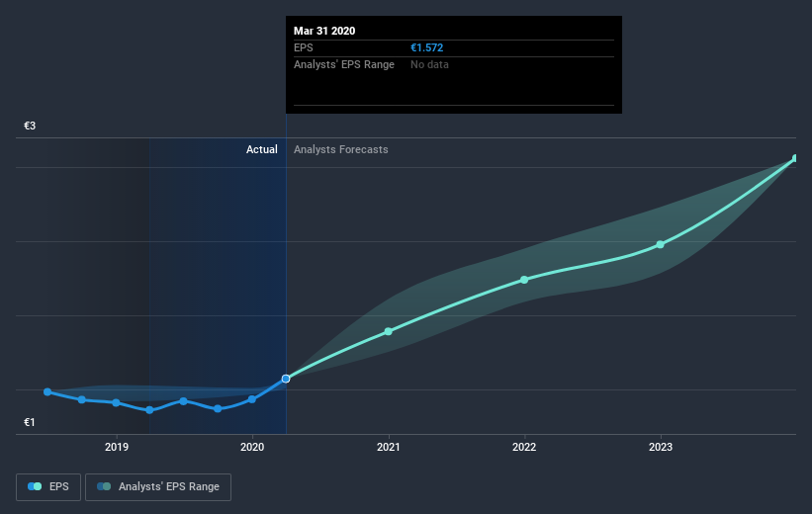This screenshot has width=812, height=514.
Task: Click the EPS color swatch in legend
Action: [x=35, y=486]
